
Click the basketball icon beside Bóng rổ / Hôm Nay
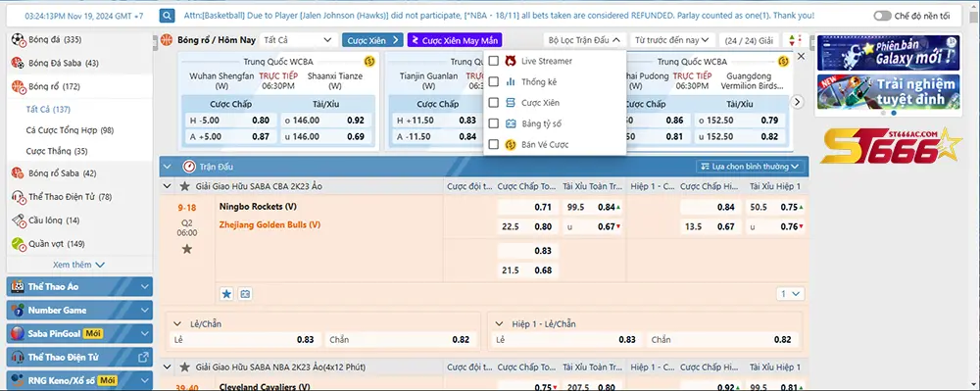coord(167,40)
